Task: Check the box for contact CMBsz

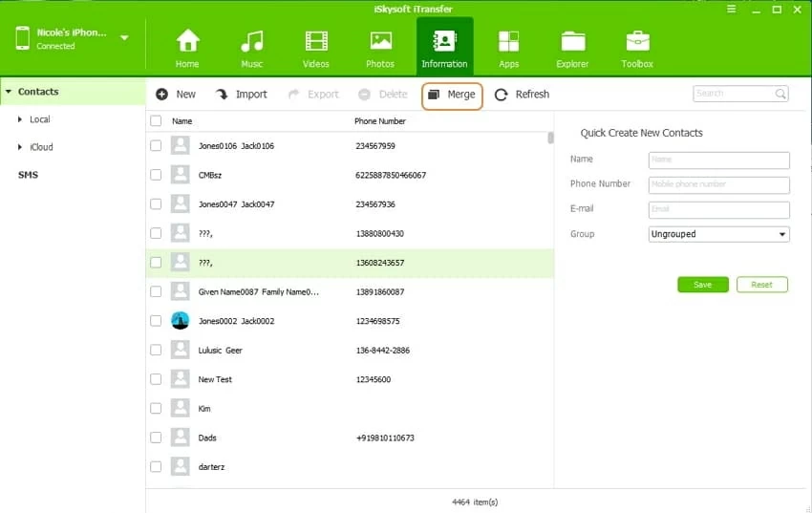Action: click(156, 175)
